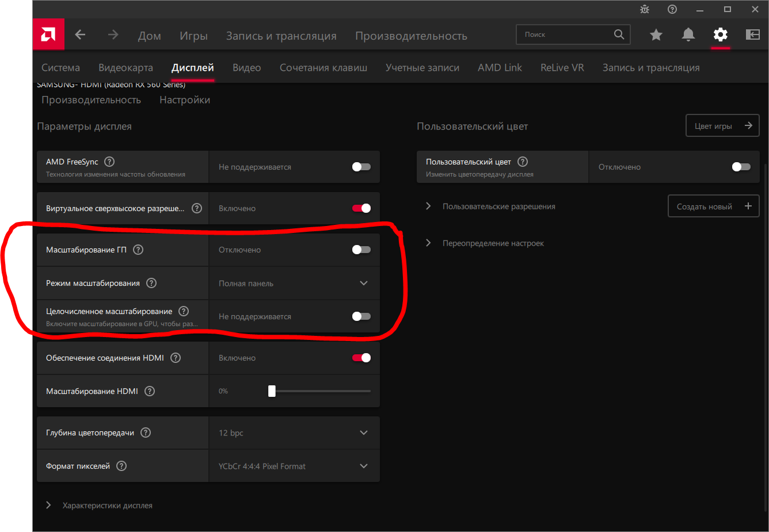This screenshot has height=532, width=769.
Task: Switch to Видеокарта tab
Action: click(125, 68)
